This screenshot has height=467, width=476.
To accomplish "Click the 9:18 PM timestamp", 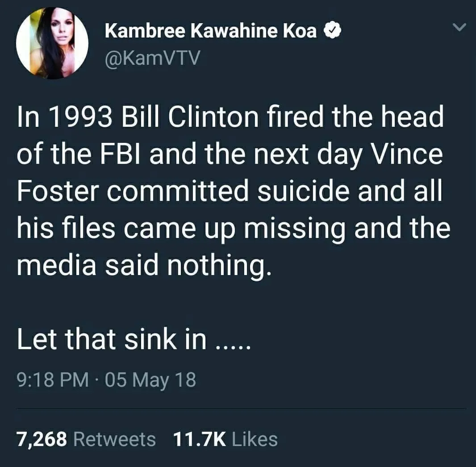I will [52, 379].
